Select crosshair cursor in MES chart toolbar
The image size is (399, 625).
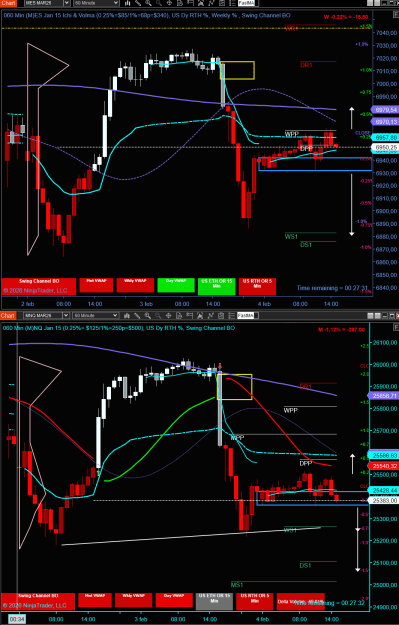coord(169,3)
